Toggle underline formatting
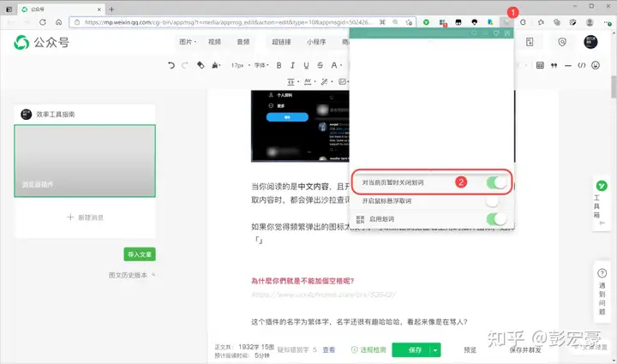Viewport: 617px width, 364px height. point(306,65)
